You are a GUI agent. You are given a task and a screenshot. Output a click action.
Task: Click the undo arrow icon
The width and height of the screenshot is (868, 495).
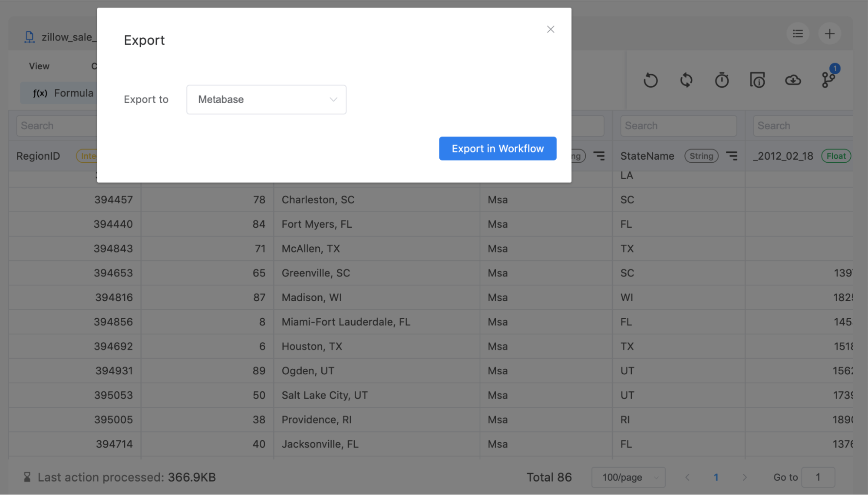(650, 80)
